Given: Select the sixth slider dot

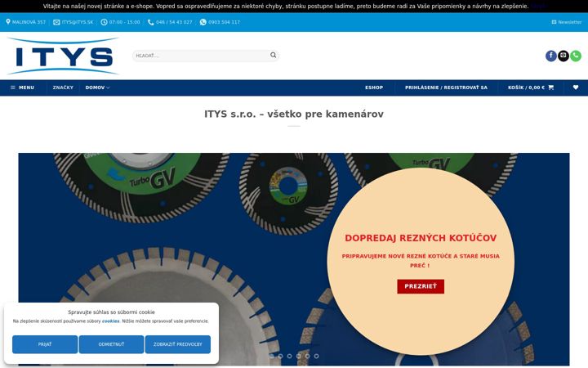Looking at the screenshot, I should (317, 356).
